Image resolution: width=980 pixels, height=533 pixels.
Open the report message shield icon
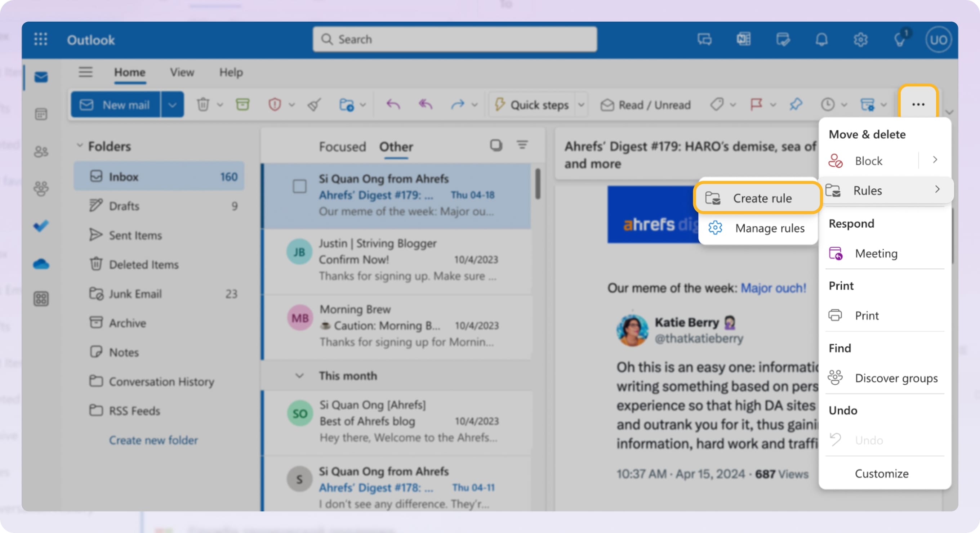pos(275,104)
